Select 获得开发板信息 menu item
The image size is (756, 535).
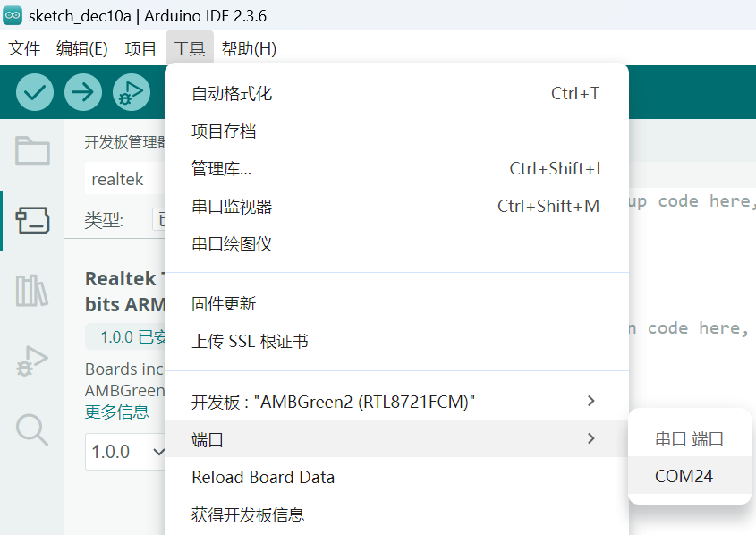pos(248,514)
